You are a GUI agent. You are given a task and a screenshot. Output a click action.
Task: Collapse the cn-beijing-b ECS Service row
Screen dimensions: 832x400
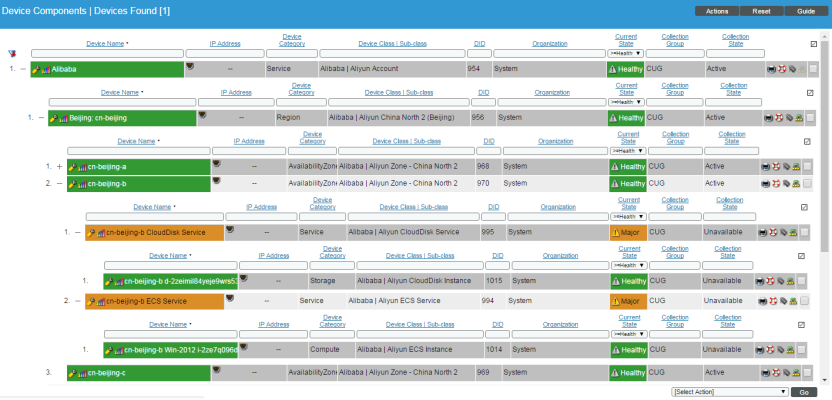click(78, 300)
